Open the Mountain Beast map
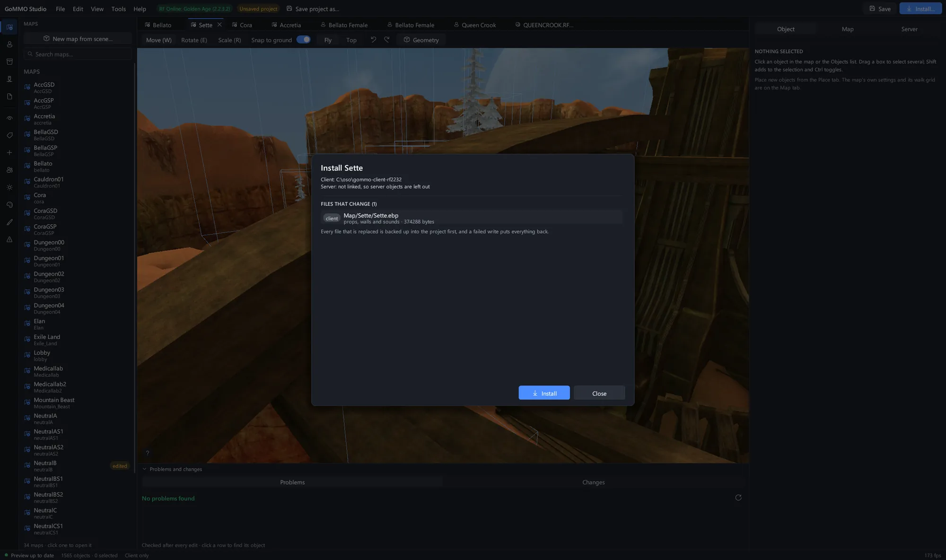The height and width of the screenshot is (560, 946). pos(77,403)
